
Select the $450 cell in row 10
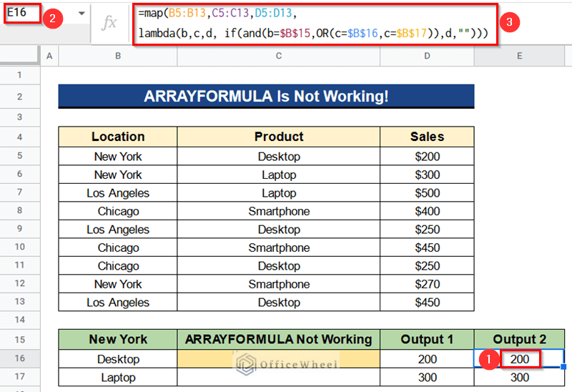coord(427,248)
